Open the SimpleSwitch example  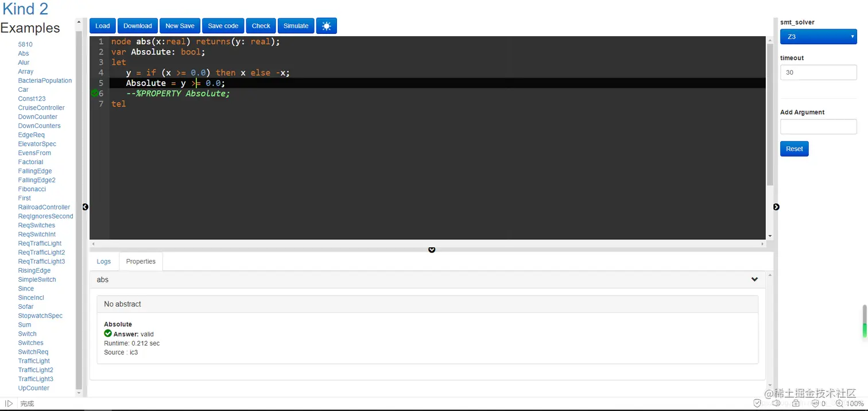coord(37,280)
